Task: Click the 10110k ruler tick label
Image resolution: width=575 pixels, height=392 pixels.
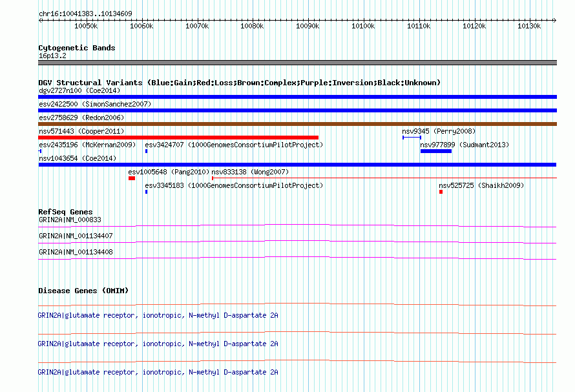Action: (419, 26)
